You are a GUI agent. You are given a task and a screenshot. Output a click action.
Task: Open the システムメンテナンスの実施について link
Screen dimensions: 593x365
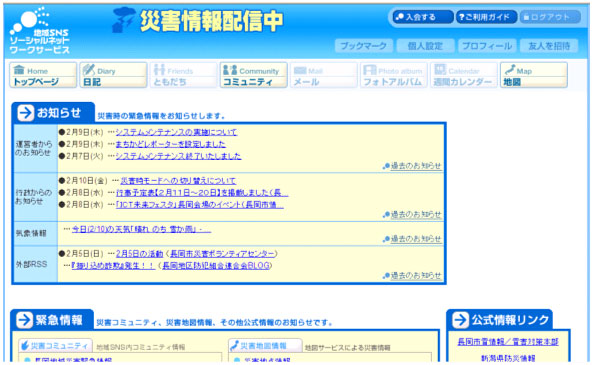[176, 132]
